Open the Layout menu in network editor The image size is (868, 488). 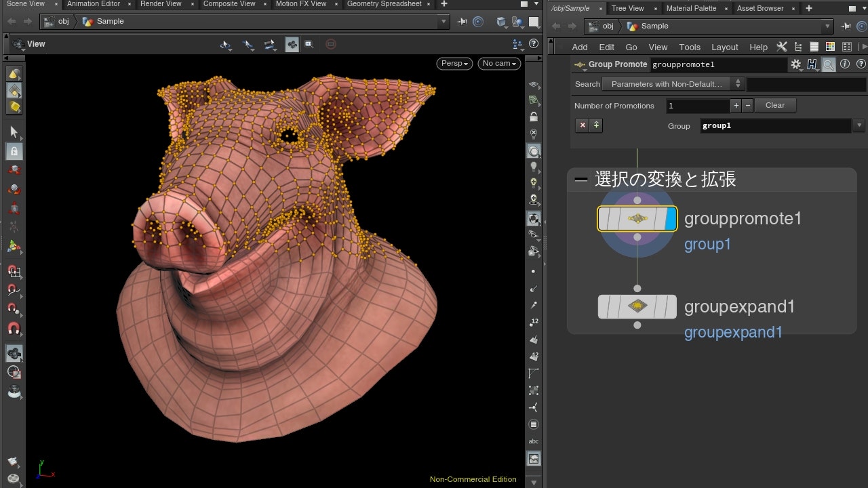[x=724, y=47]
